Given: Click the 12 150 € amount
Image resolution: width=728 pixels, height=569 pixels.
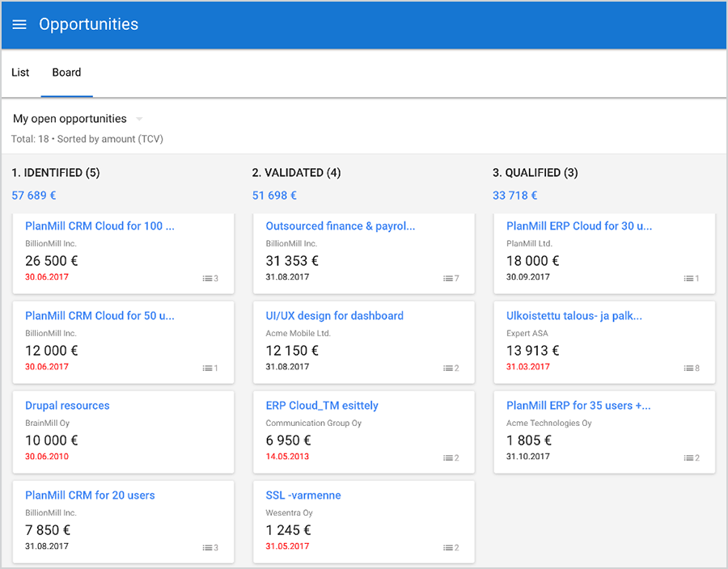Looking at the screenshot, I should 292,351.
